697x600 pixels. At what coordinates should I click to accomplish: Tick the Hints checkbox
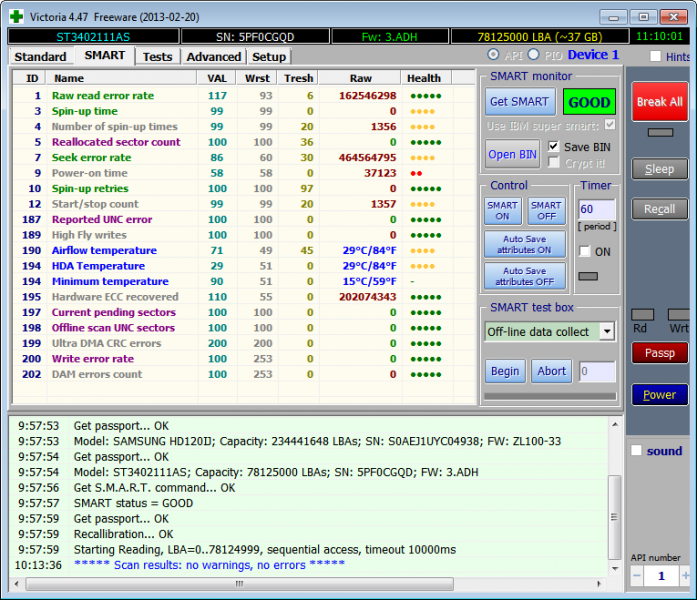tap(655, 57)
